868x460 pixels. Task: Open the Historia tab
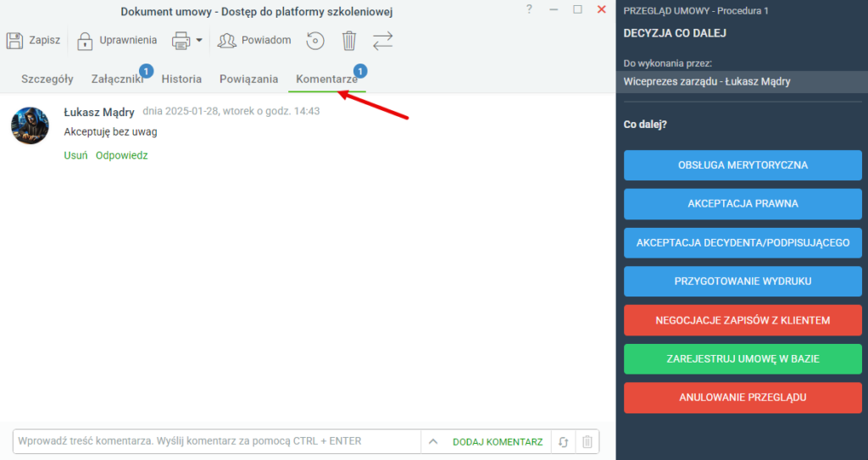click(181, 79)
